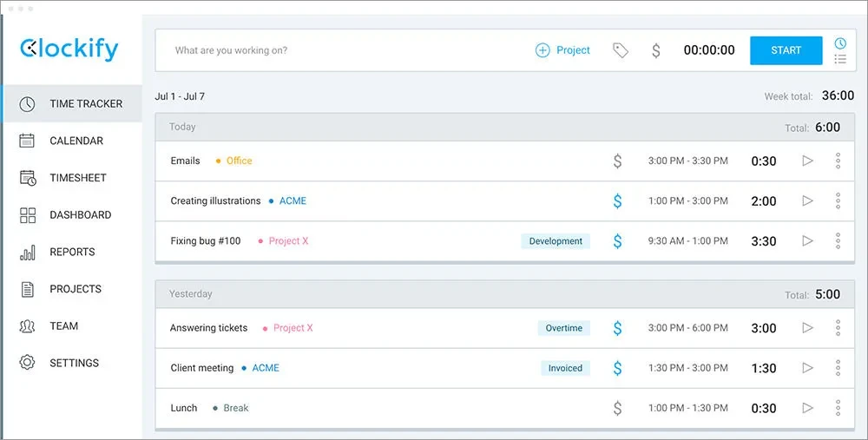Resume timer for Answering tickets entry
Screen dimensions: 868x440
pyautogui.click(x=807, y=328)
